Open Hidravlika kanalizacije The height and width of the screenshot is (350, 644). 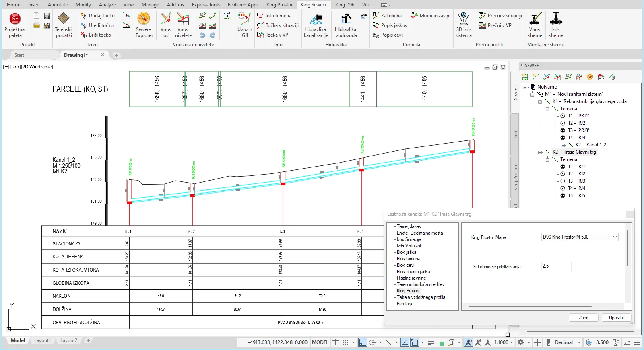point(316,25)
